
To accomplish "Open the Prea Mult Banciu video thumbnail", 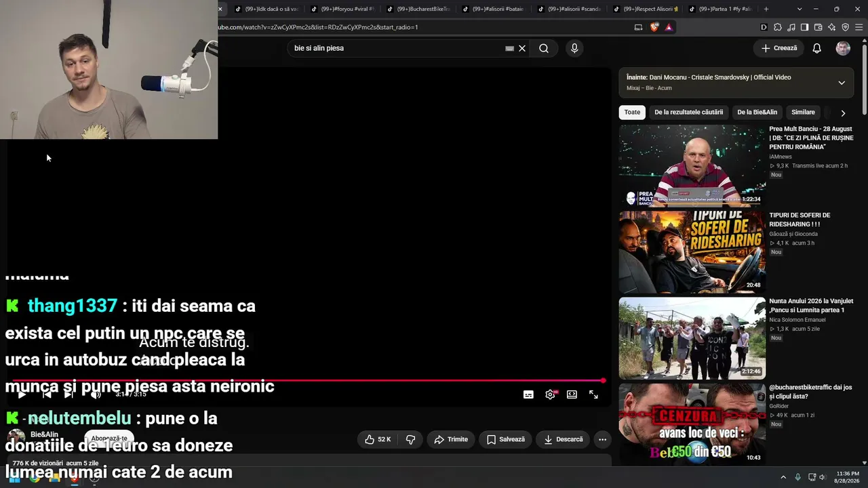I will coord(692,165).
